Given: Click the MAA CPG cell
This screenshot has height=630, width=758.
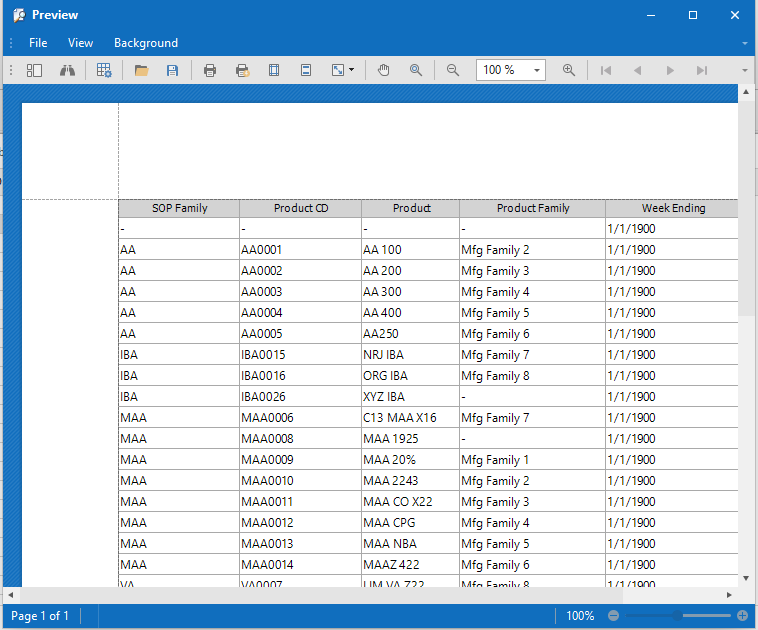Looking at the screenshot, I should click(x=410, y=523).
